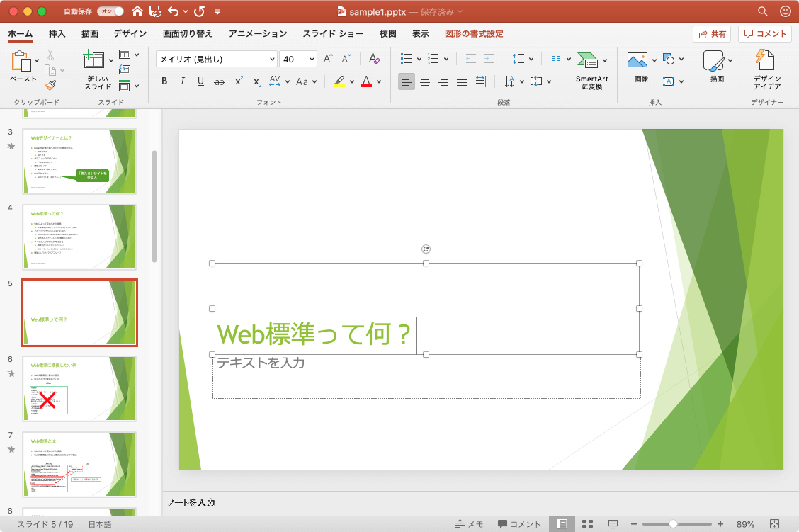Switch to normal view icon
This screenshot has width=799, height=532.
click(562, 523)
